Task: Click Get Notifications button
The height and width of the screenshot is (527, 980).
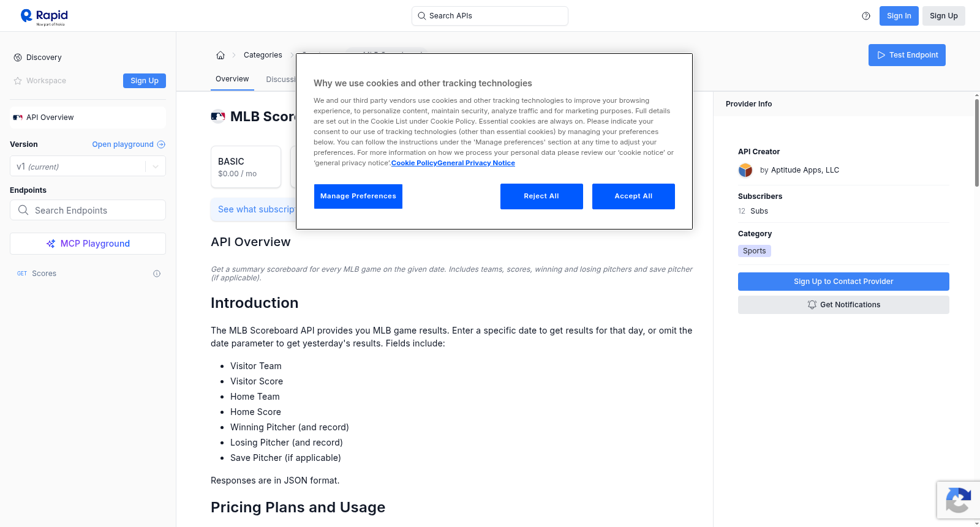Action: pyautogui.click(x=843, y=305)
